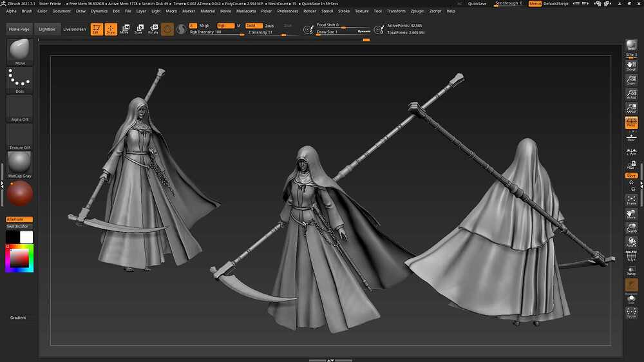Click the right shelf Rotate view icon

[631, 242]
